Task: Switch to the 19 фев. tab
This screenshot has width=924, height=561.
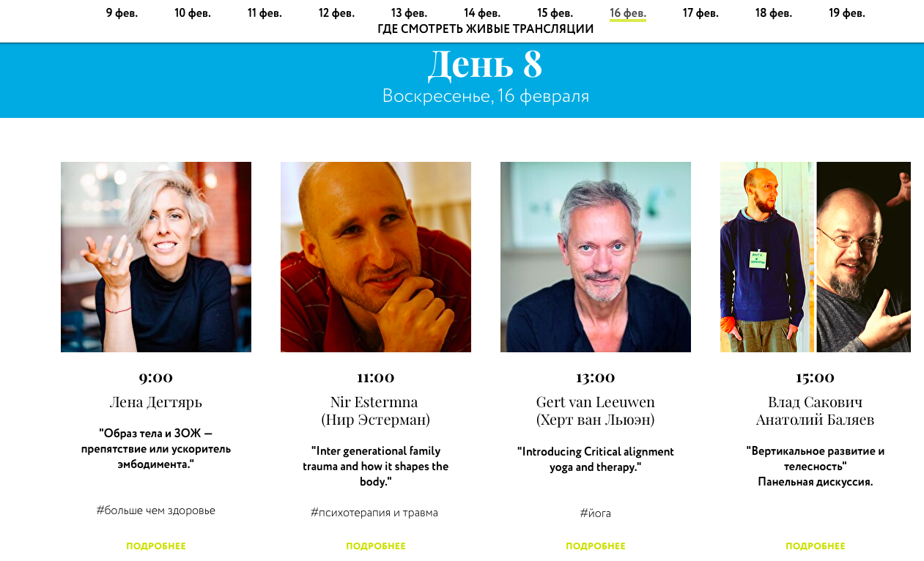Action: click(x=847, y=13)
